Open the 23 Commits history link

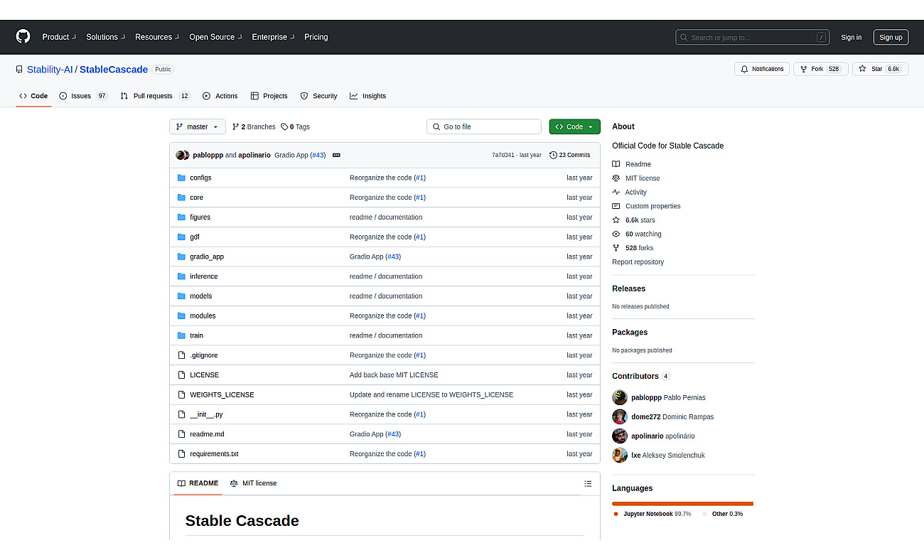pyautogui.click(x=570, y=155)
